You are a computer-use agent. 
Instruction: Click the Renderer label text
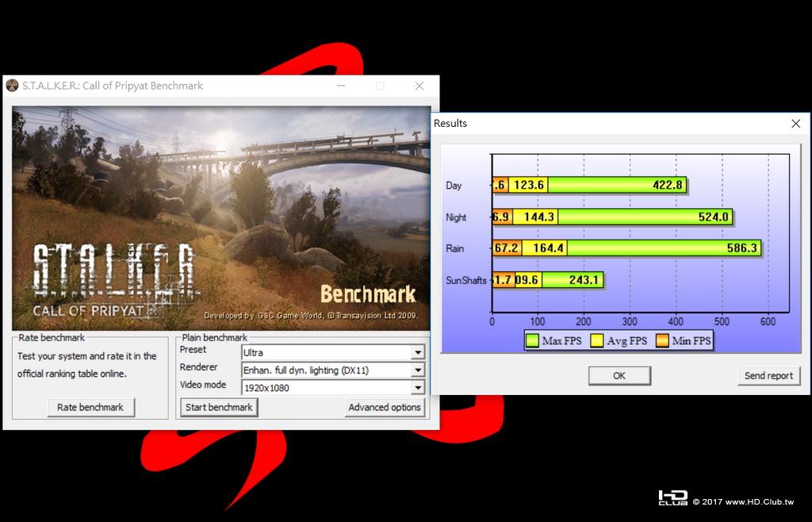199,367
